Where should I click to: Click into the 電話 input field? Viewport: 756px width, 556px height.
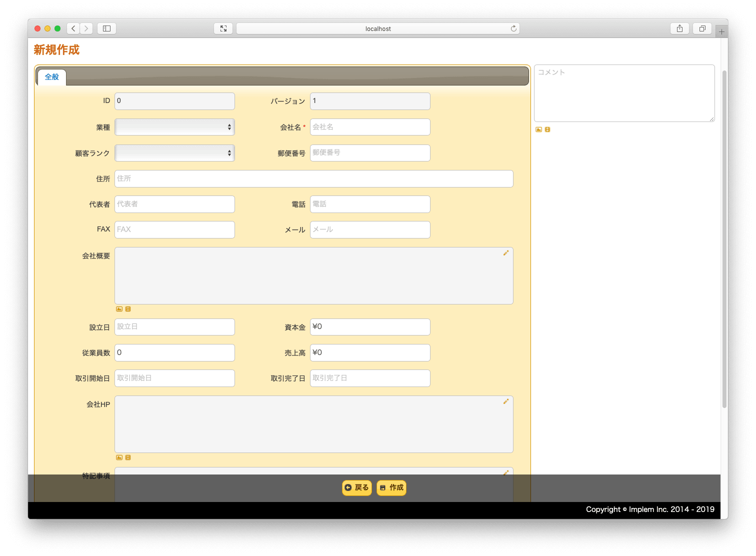(x=370, y=204)
